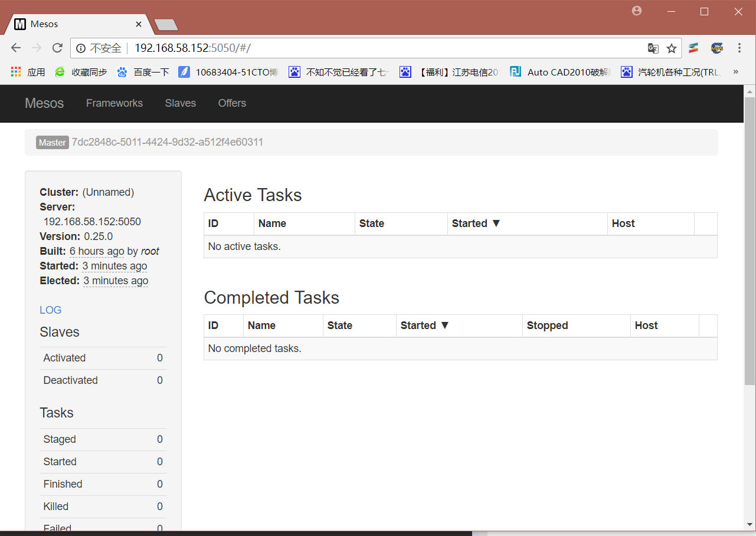756x536 pixels.
Task: Click the page vertical scrollbar thumb
Action: click(750, 242)
